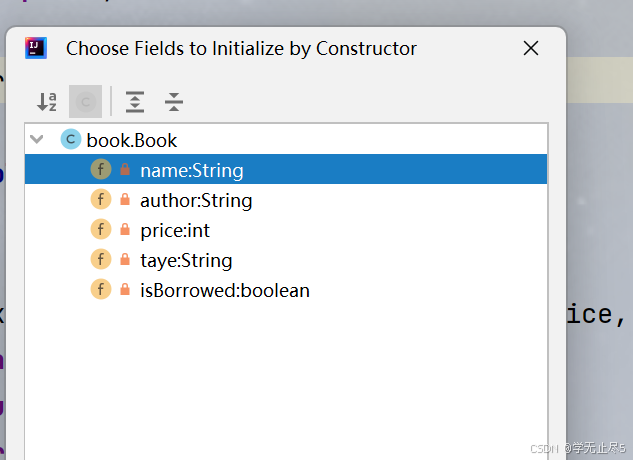Click the IntelliJ IDEA logo in title bar

coord(36,47)
